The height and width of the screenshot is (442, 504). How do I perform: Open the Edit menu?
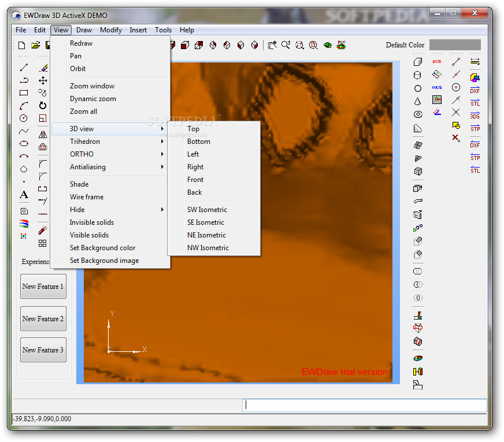pos(40,30)
